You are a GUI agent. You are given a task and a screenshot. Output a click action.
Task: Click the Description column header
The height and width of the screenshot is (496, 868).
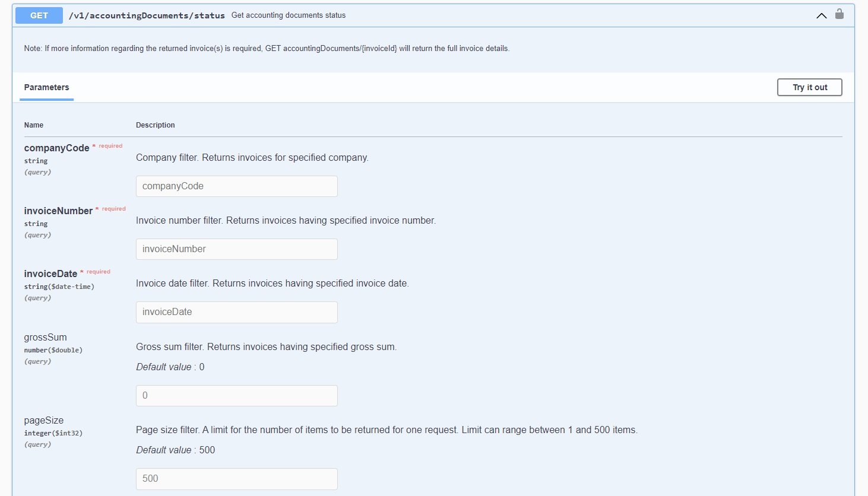pyautogui.click(x=156, y=125)
